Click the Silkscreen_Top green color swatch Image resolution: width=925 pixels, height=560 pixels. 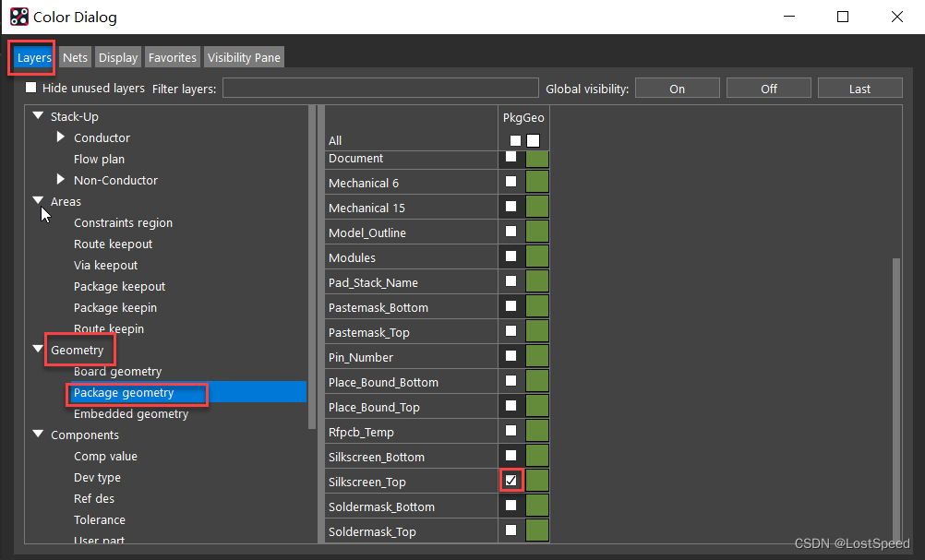537,482
